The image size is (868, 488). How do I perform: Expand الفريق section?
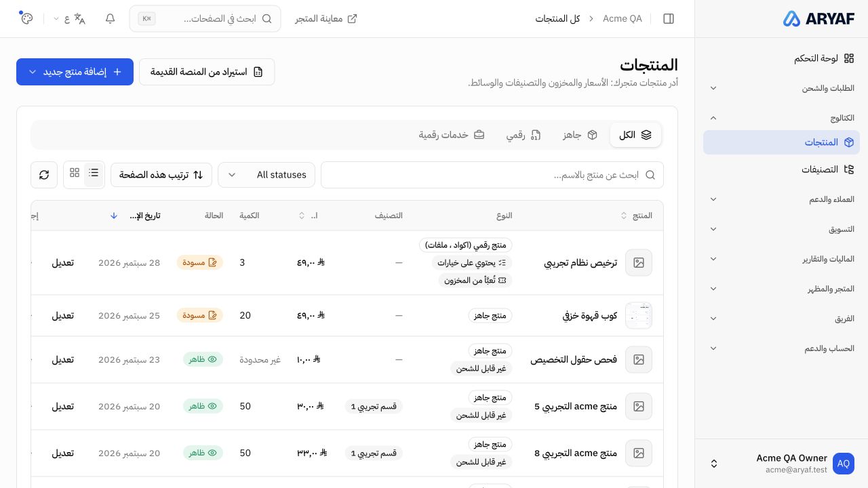[781, 319]
